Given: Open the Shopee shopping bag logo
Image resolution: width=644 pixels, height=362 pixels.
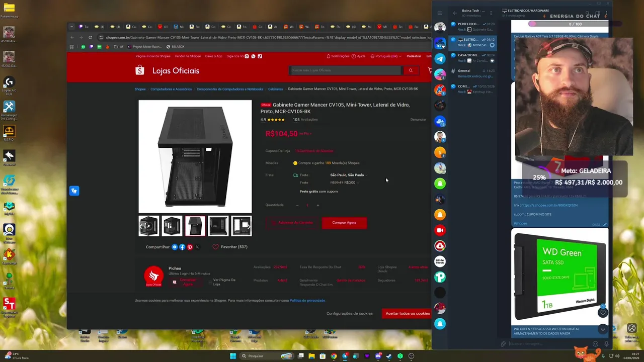Looking at the screenshot, I should [140, 70].
